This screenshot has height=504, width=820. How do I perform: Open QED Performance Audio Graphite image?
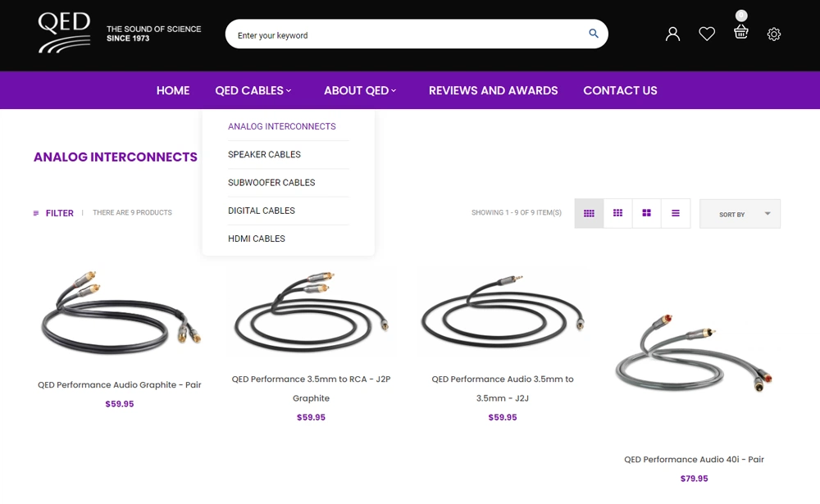click(120, 313)
